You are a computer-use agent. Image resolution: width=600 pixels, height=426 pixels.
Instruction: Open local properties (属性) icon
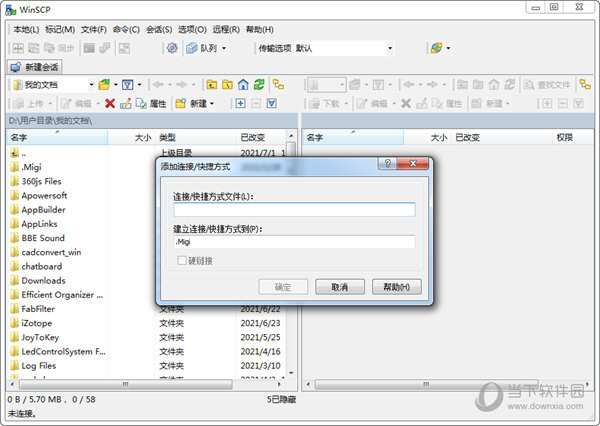pos(152,103)
